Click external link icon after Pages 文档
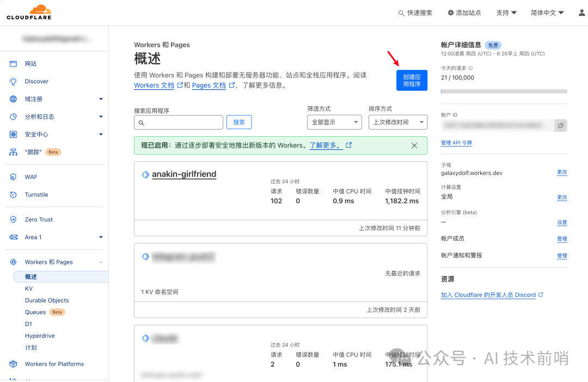This screenshot has height=382, width=588. [x=232, y=85]
